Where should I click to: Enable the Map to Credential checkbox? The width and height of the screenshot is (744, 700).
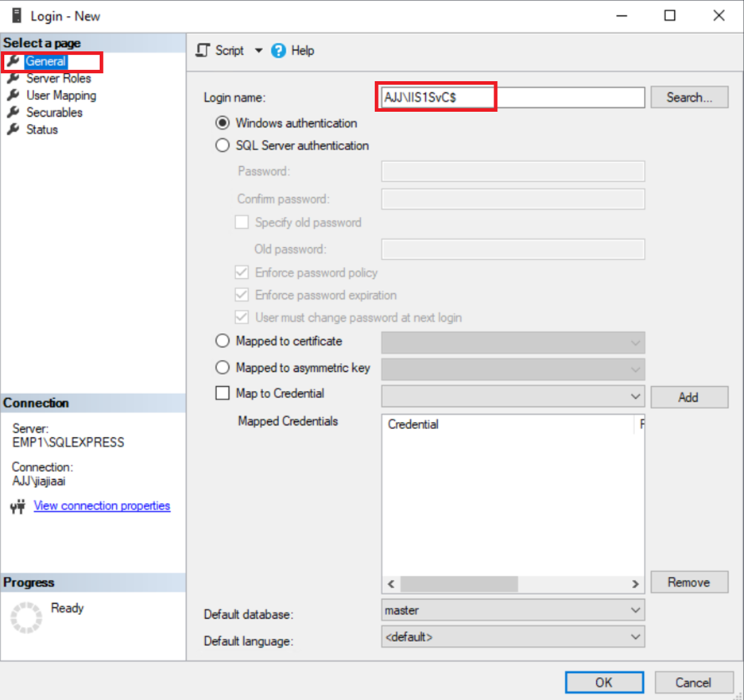[x=223, y=393]
